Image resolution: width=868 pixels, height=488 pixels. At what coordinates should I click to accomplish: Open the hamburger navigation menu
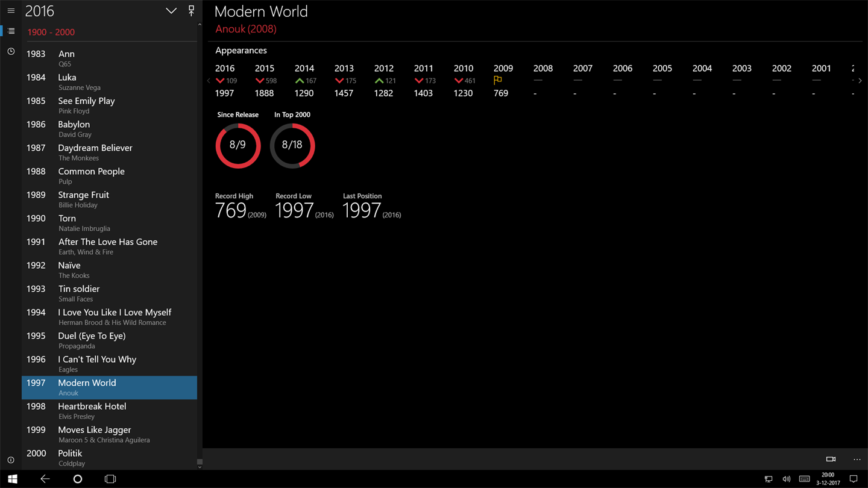click(11, 11)
